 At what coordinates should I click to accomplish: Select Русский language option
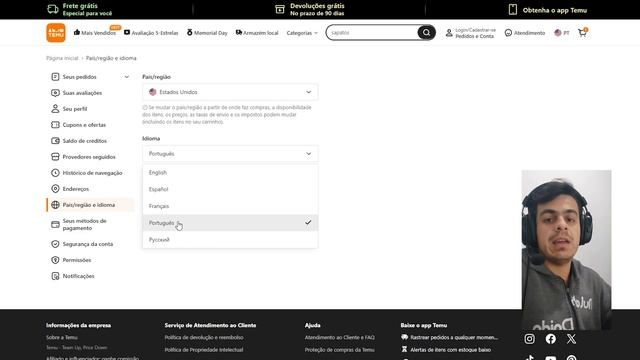pyautogui.click(x=230, y=239)
